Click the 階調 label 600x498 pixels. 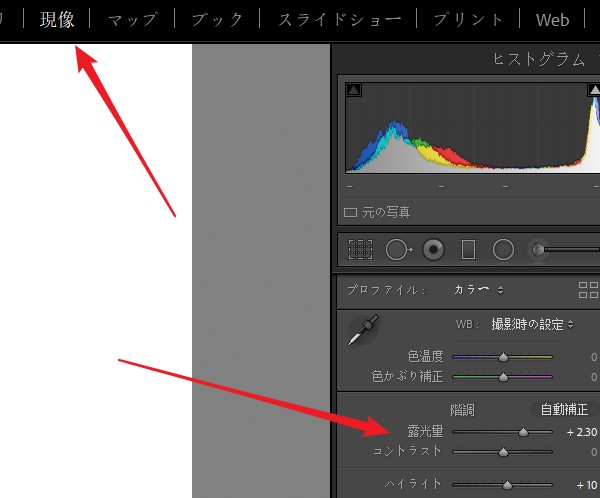(x=462, y=410)
